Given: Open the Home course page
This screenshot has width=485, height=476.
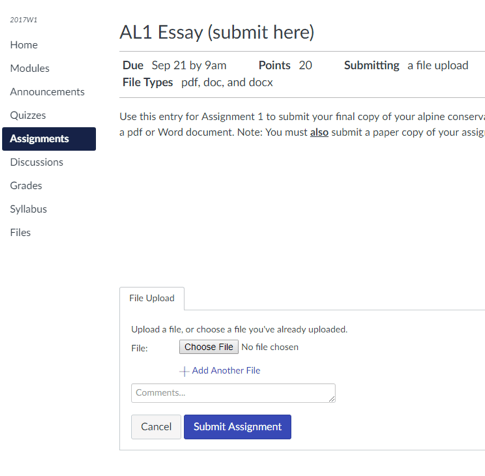Looking at the screenshot, I should pos(24,45).
